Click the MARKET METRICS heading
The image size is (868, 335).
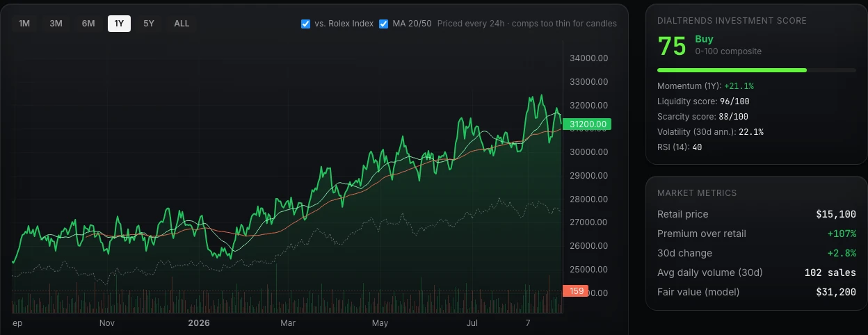click(697, 193)
